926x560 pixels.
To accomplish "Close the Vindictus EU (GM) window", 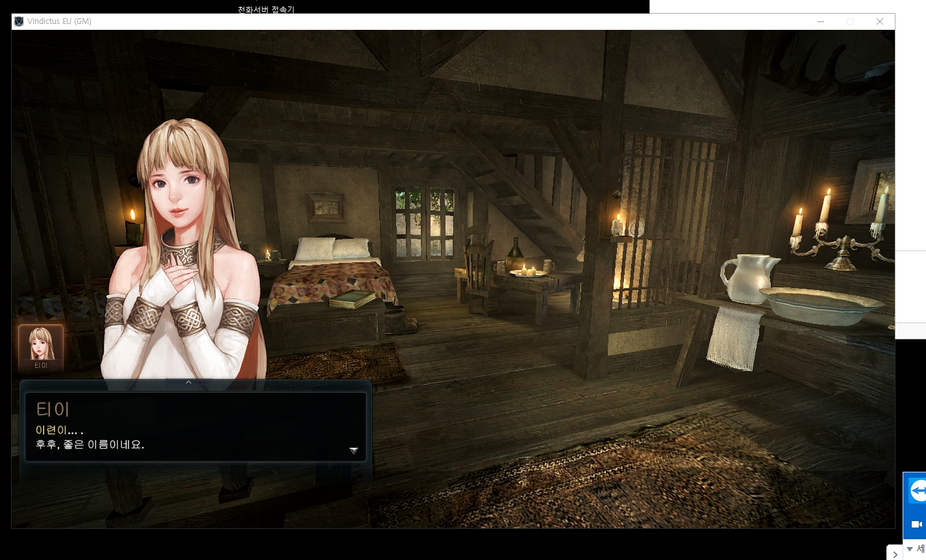I will pyautogui.click(x=879, y=21).
